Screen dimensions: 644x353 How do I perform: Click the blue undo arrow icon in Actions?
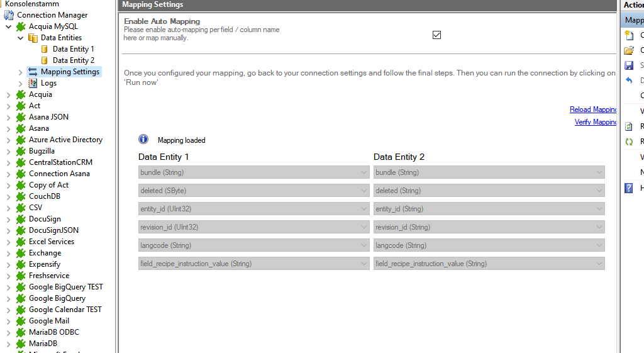pos(628,81)
